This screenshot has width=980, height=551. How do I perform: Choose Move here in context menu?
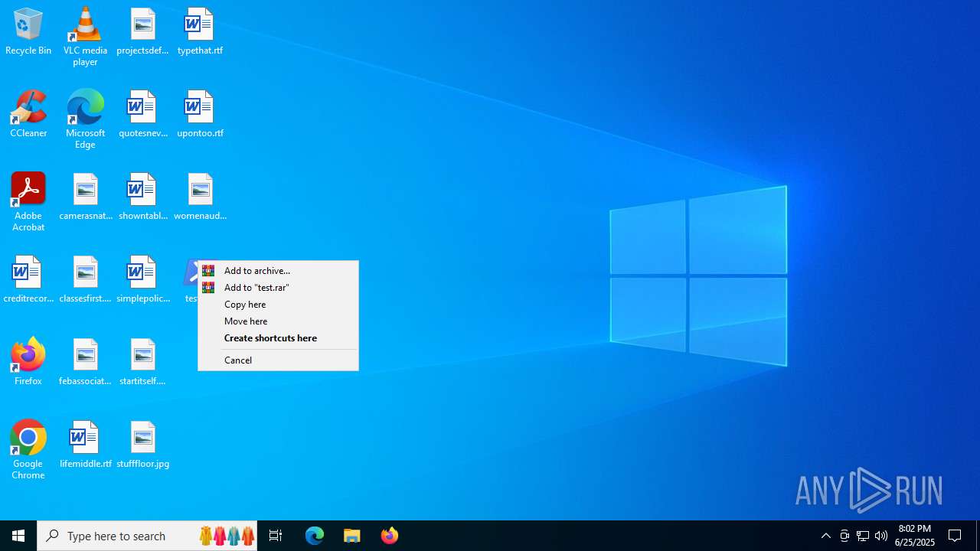[278, 321]
